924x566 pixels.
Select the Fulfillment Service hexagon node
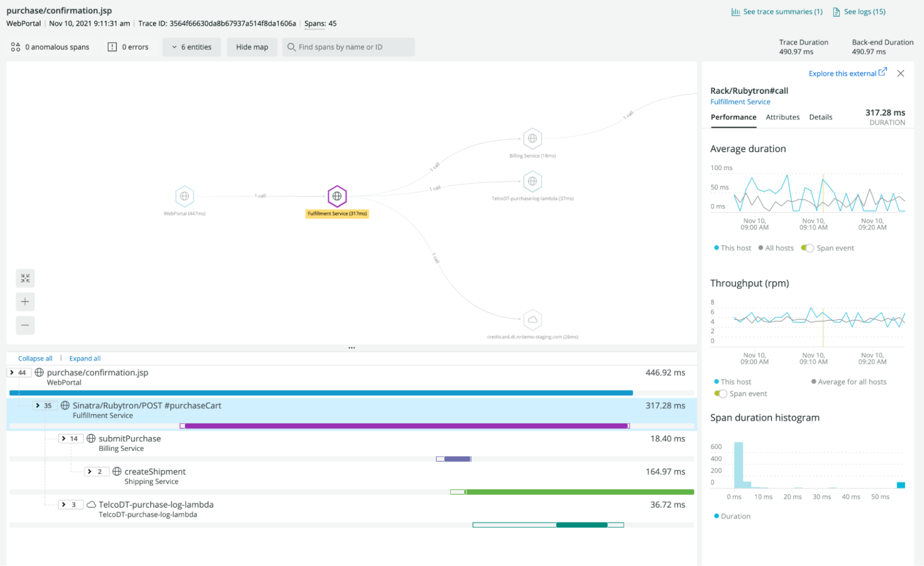click(x=337, y=196)
